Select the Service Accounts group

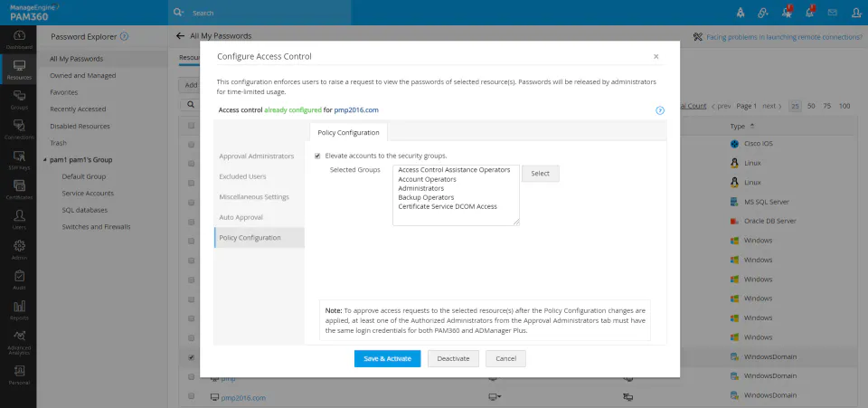[88, 194]
